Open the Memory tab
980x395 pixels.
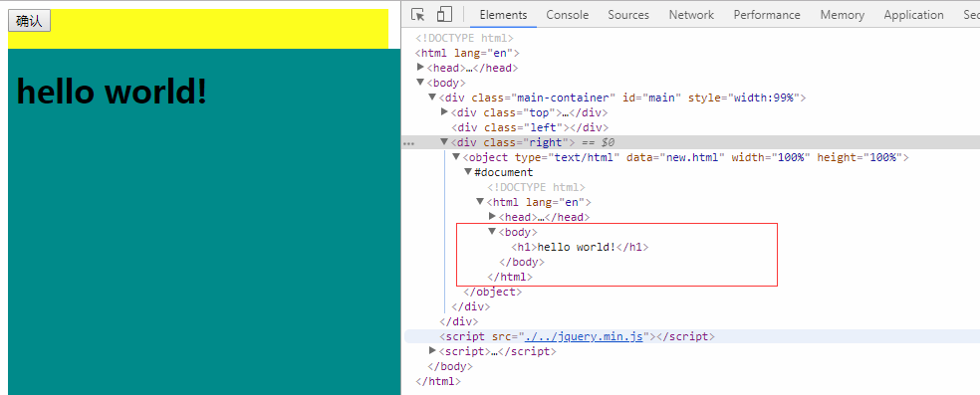point(842,15)
